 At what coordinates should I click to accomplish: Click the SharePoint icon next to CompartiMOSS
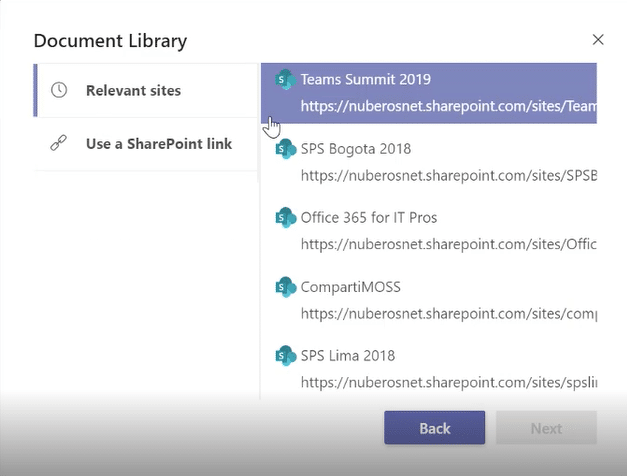(286, 287)
